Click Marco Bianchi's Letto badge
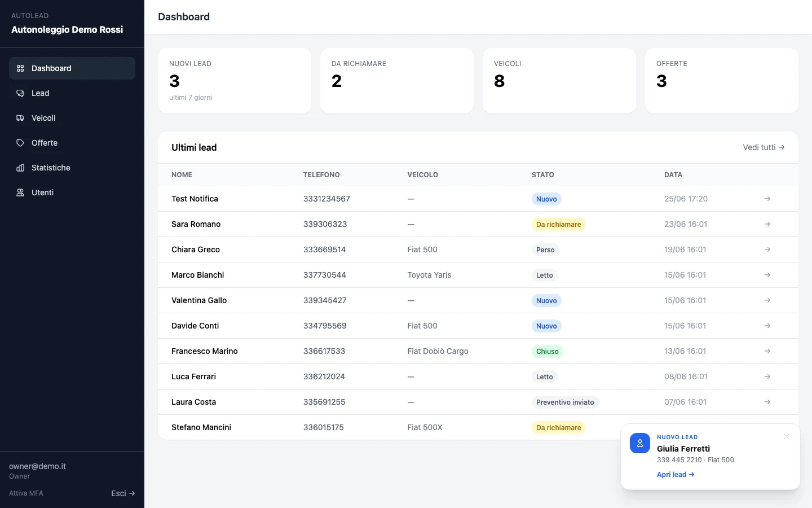The height and width of the screenshot is (508, 812). tap(545, 275)
